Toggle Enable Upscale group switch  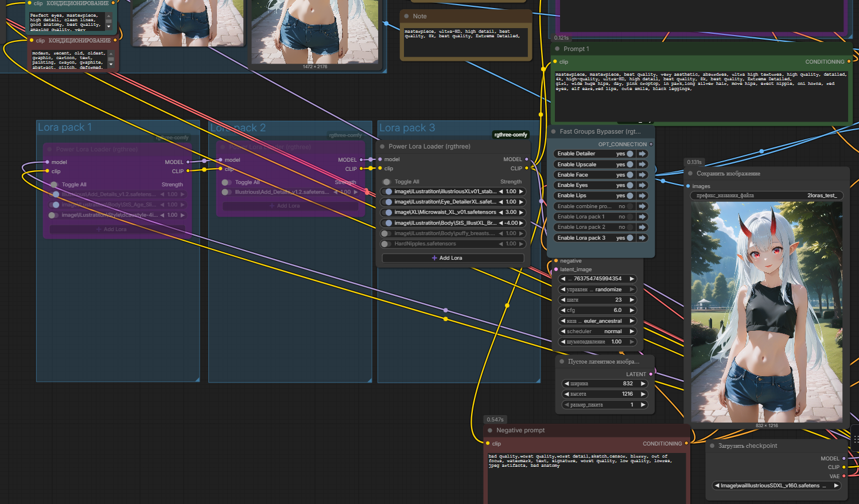pos(630,165)
